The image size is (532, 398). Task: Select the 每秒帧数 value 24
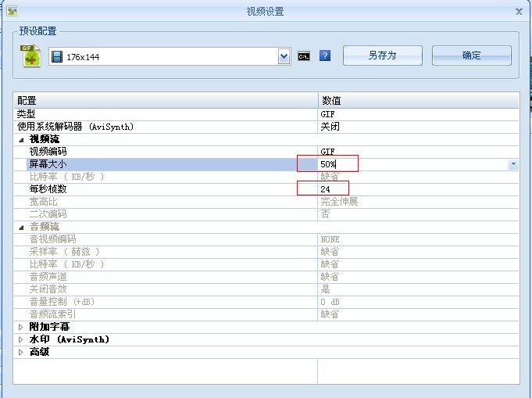tap(326, 189)
